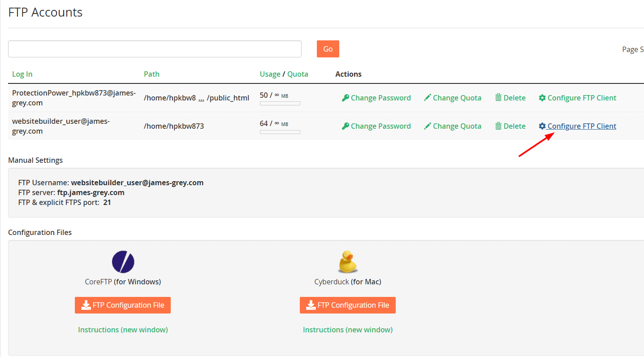Viewport: 644px width, 357px height.
Task: Sort accounts by the Quota column
Action: pos(298,74)
